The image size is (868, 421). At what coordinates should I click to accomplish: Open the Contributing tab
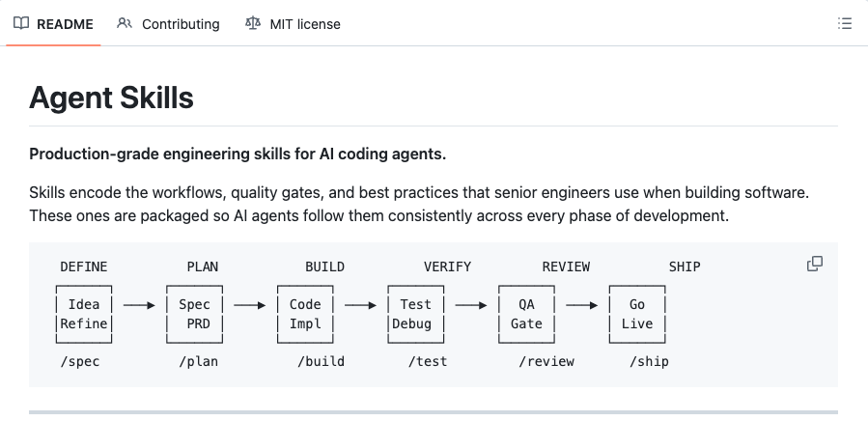(x=181, y=24)
